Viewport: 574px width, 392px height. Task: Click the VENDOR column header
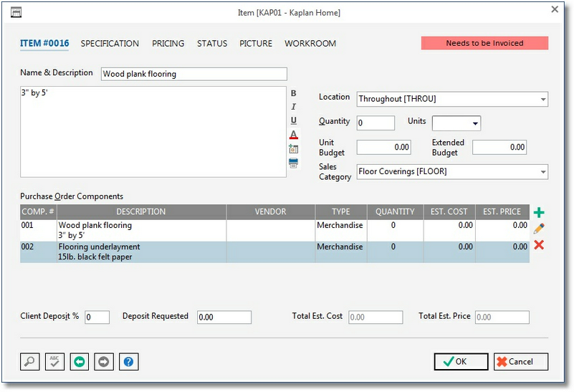coord(271,211)
